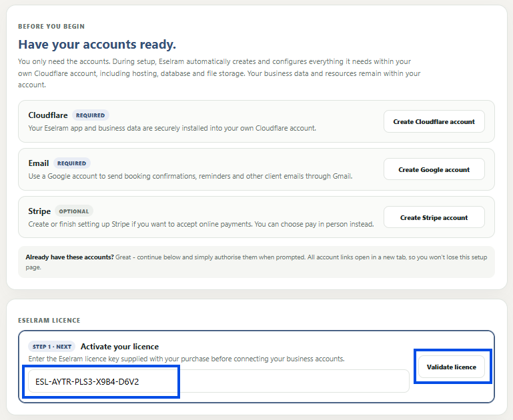Select 'Already have these accounts?' note text

(x=69, y=257)
